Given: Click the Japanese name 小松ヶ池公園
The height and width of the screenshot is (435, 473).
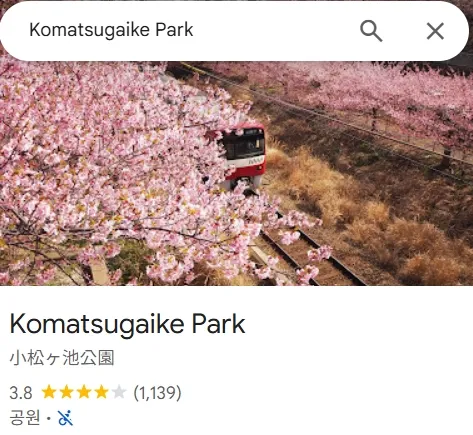Looking at the screenshot, I should [62, 358].
